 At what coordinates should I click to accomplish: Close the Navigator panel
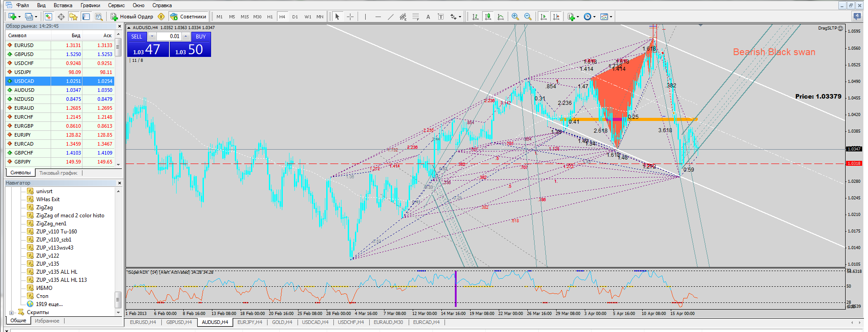(x=119, y=183)
